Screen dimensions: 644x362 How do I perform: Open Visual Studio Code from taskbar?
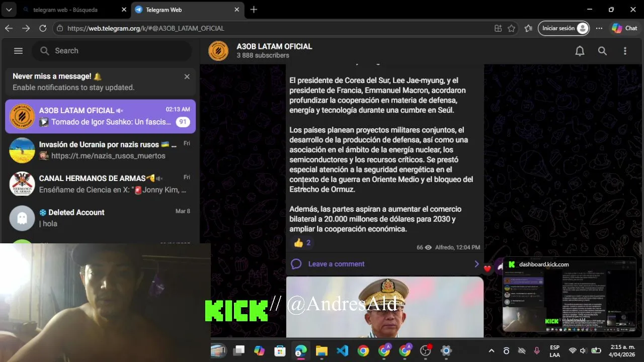(342, 350)
